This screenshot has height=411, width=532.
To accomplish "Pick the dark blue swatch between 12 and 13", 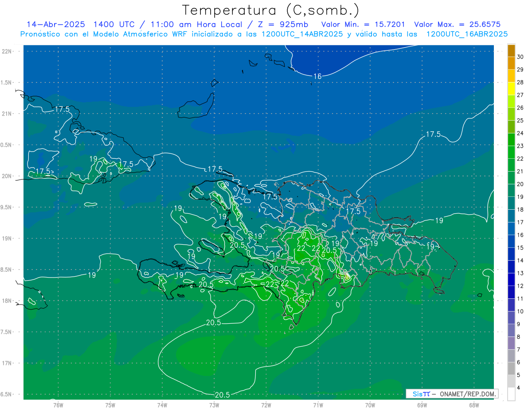I will click(x=511, y=279).
